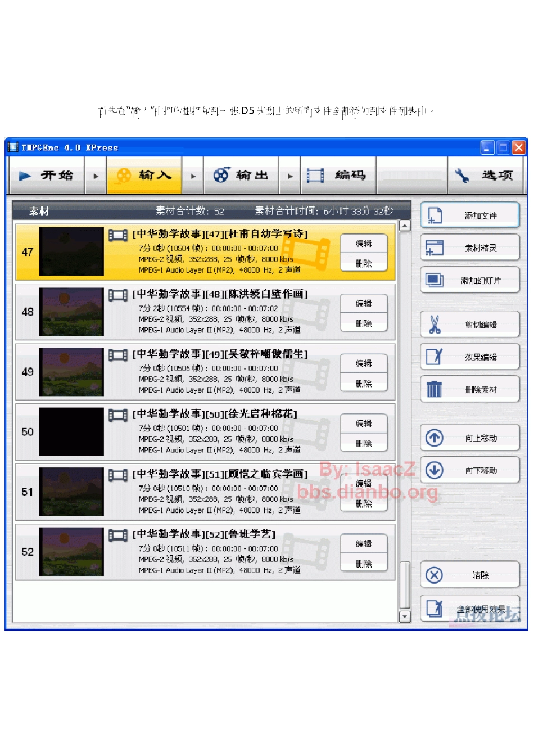This screenshot has height=756, width=534.
Task: Click 编辑 (Edit) for clip 47
Action: 364,243
